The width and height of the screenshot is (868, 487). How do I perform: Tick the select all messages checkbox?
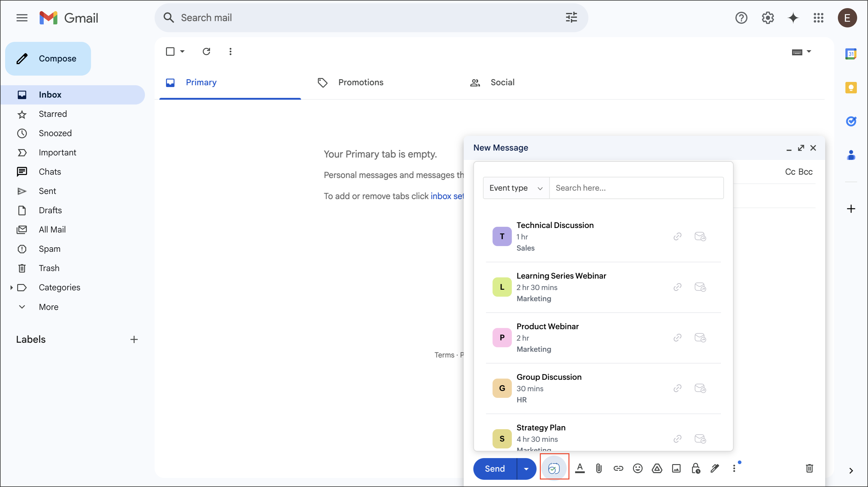click(x=170, y=52)
